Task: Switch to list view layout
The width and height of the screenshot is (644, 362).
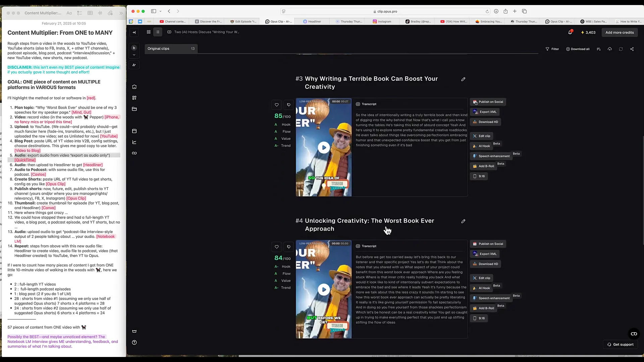Action: pos(158,32)
